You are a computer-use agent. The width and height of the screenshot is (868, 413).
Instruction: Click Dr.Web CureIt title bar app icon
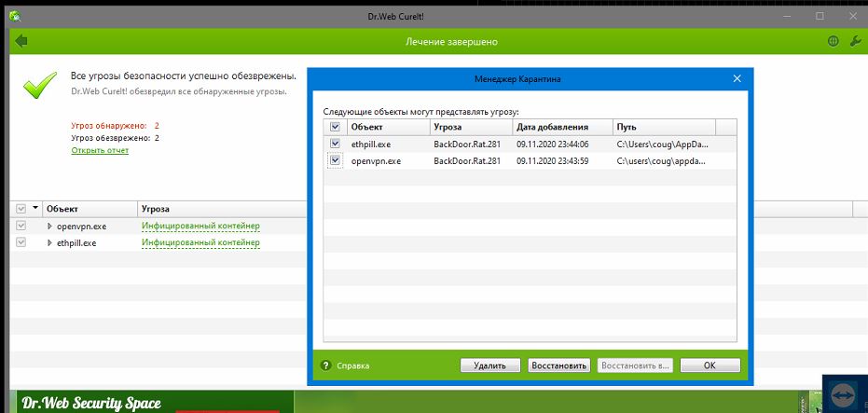coord(15,16)
